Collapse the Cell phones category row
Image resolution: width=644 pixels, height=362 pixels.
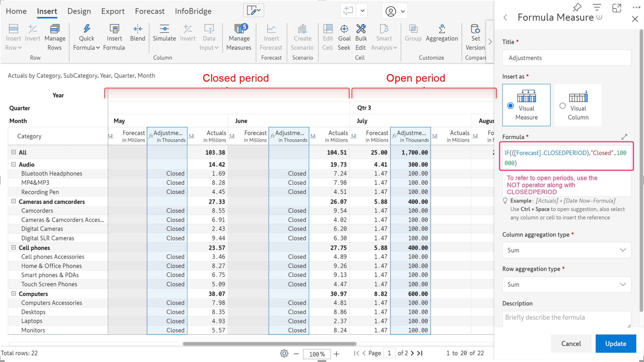pos(13,247)
